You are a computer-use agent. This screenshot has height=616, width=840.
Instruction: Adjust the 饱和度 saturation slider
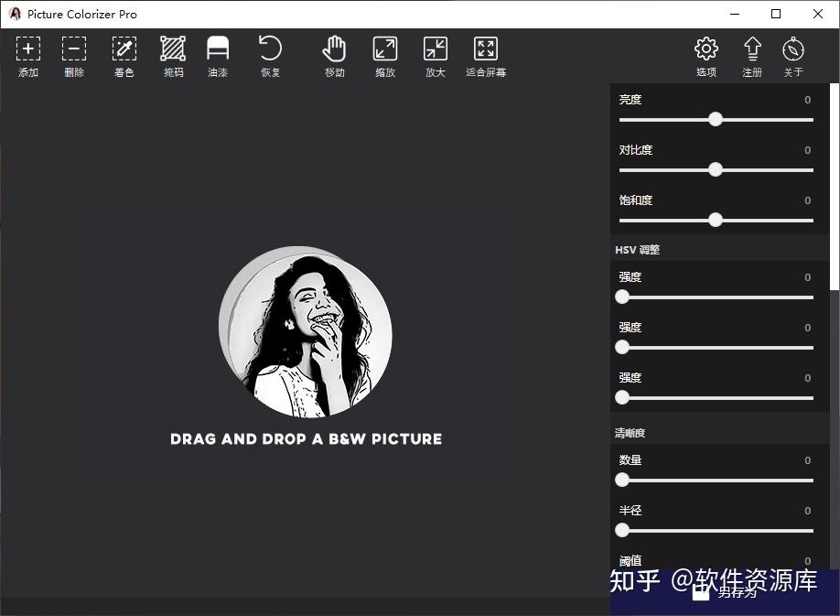coord(716,221)
